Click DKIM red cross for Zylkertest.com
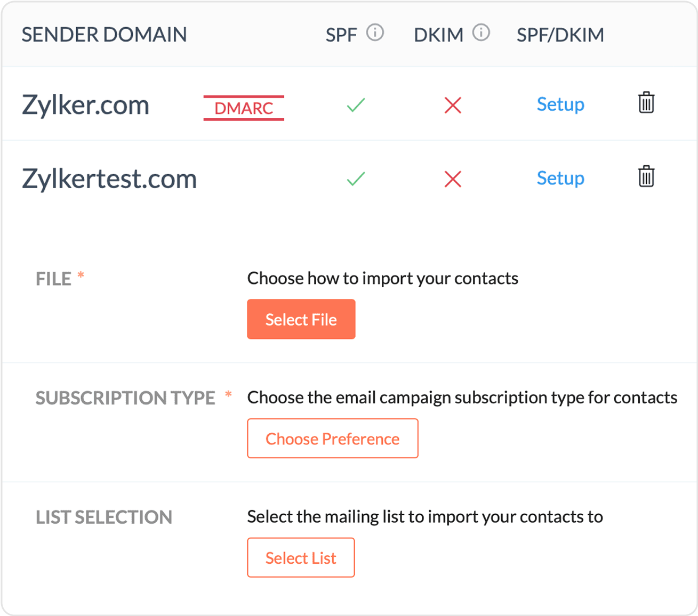Screen dimensions: 698x616 coord(453,179)
